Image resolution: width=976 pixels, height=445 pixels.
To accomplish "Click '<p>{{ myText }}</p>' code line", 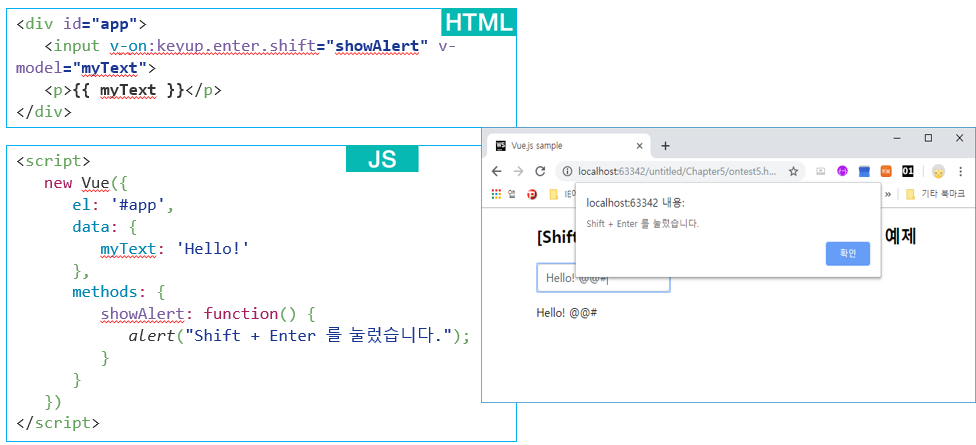I will click(133, 91).
